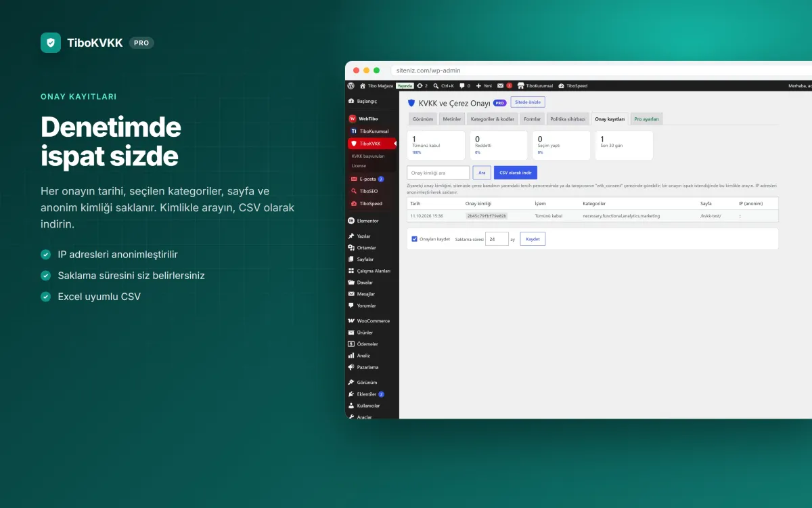The image size is (812, 508).
Task: Click the WordPress logo in the admin bar
Action: 351,86
